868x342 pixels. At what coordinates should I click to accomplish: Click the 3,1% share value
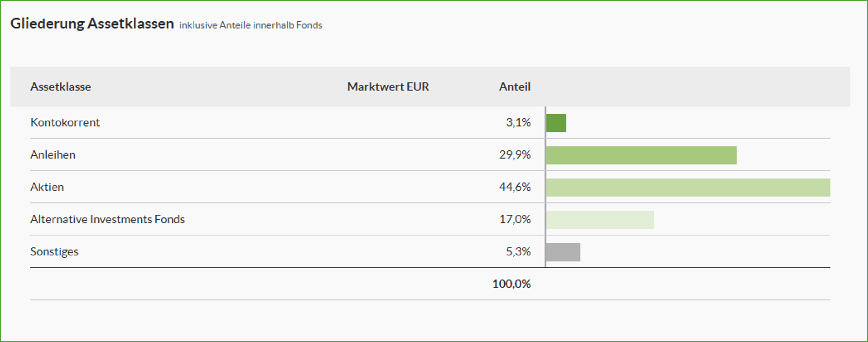coord(518,122)
